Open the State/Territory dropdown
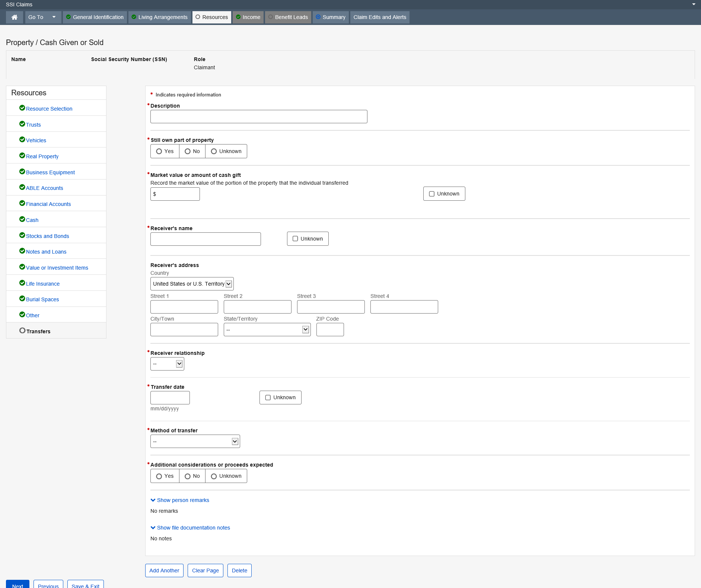The image size is (701, 588). point(267,330)
